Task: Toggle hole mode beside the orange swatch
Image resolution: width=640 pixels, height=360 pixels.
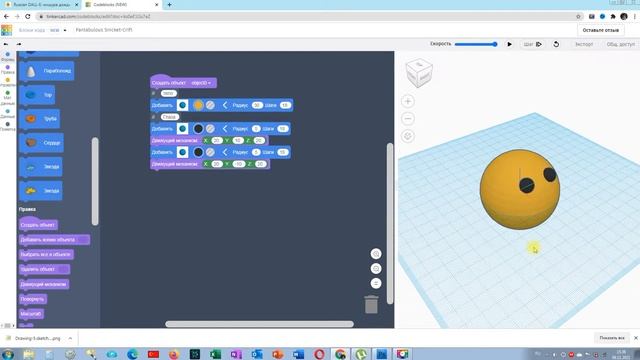Action: tap(210, 105)
